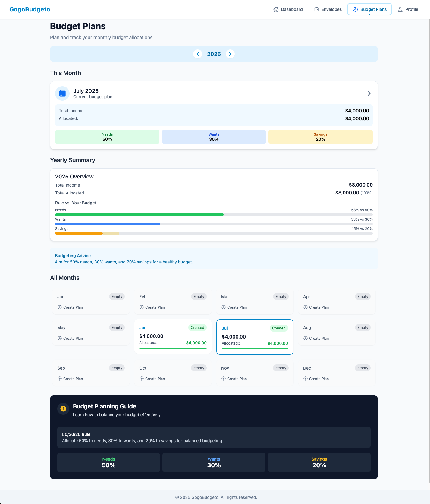Switch to the Envelopes navigation tab
Image resolution: width=430 pixels, height=504 pixels.
point(328,9)
